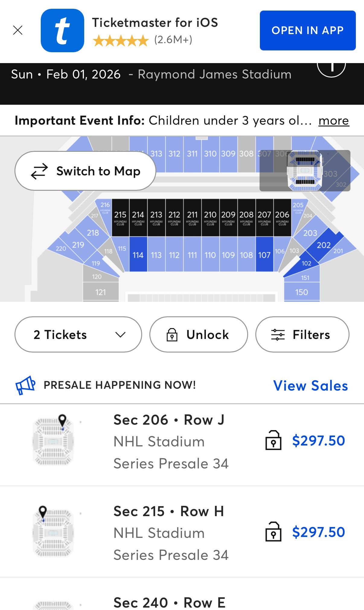Dismiss the Ticketmaster app banner

pos(18,30)
